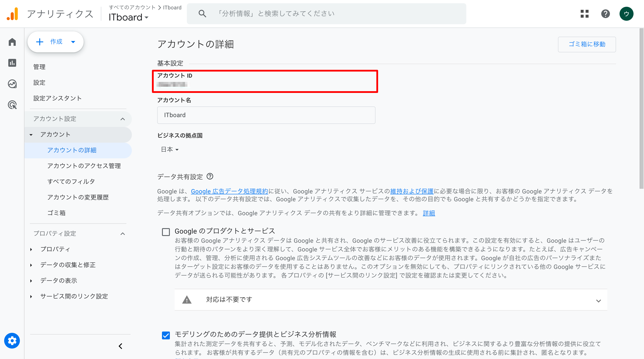Expand the 対応は不要です panel
This screenshot has height=359, width=644.
tap(598, 301)
